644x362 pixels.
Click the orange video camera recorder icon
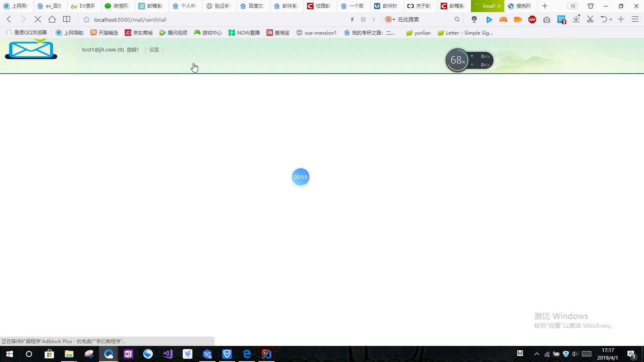518,19
